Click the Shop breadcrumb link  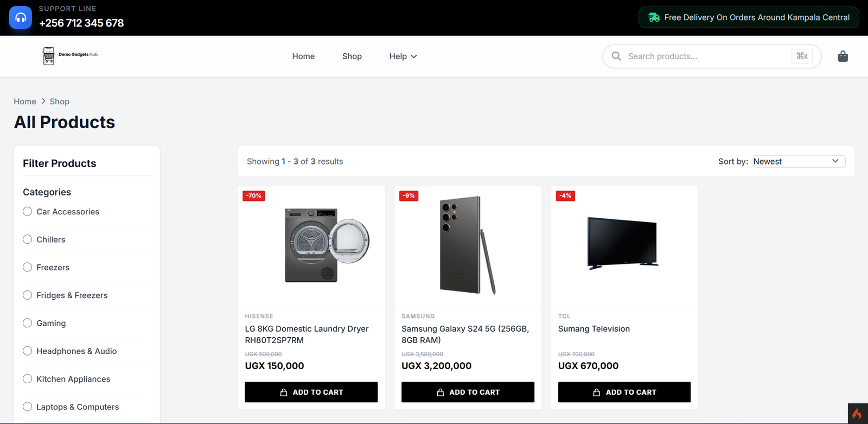click(x=60, y=102)
